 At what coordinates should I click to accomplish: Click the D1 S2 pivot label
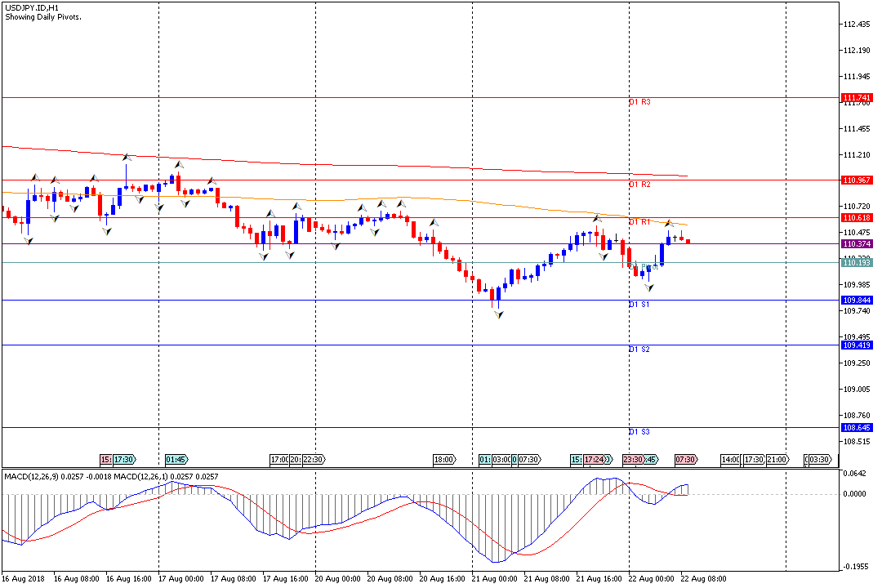tap(639, 350)
